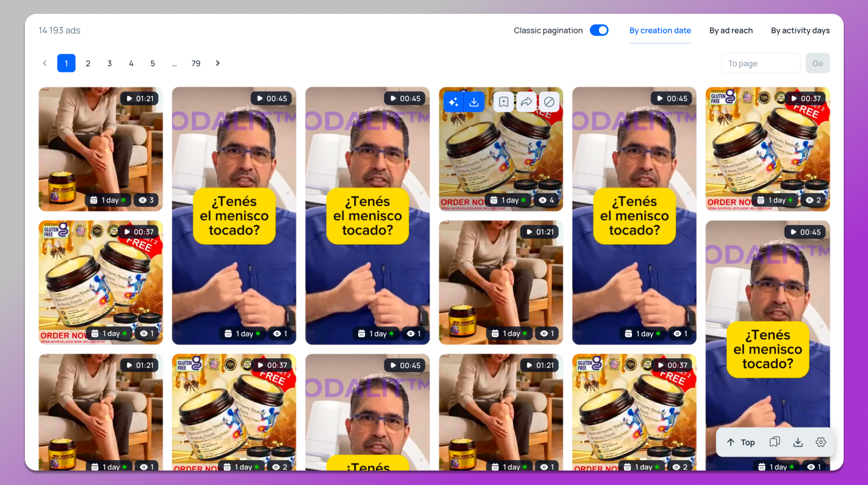This screenshot has width=868, height=485.
Task: Jump to page 79 in pagination
Action: [196, 63]
